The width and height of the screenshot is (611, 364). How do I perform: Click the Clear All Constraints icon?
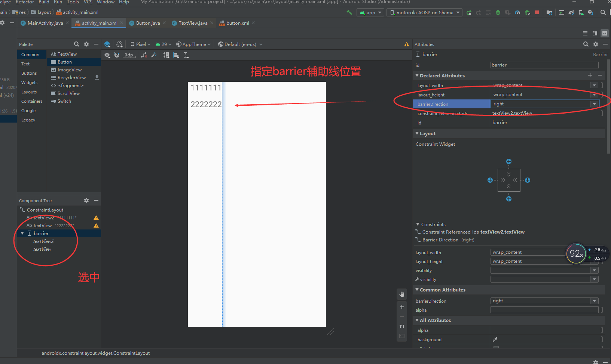coord(144,55)
